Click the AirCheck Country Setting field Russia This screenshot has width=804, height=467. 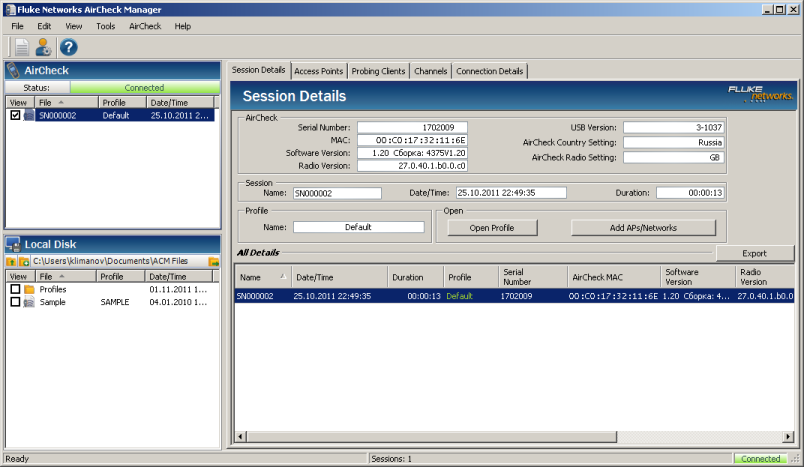point(674,143)
